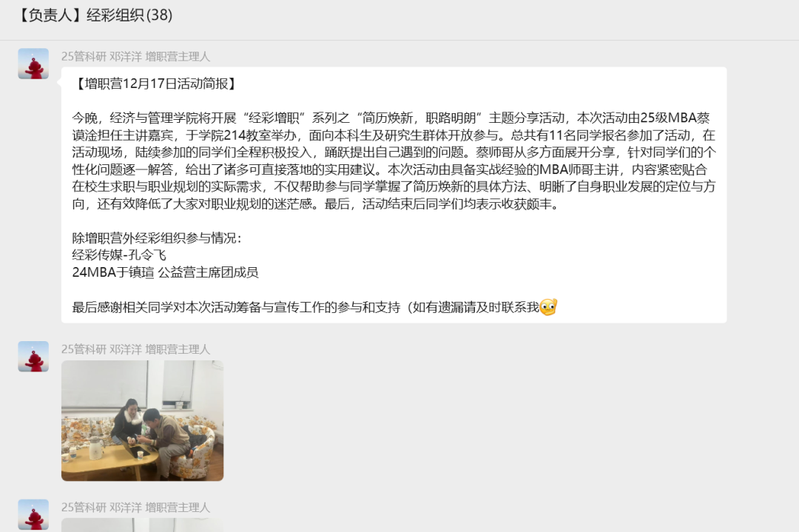Open the photo of two people on sofa
This screenshot has width=799, height=532.
pyautogui.click(x=142, y=420)
